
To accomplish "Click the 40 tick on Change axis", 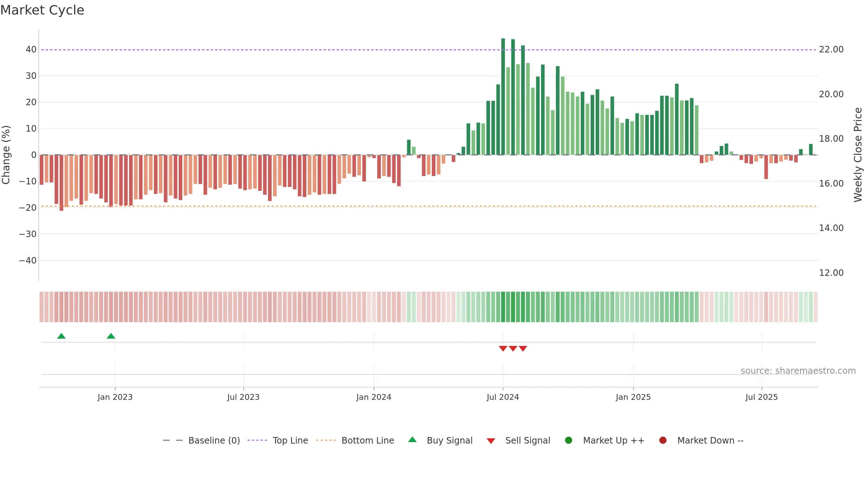I will [x=31, y=50].
